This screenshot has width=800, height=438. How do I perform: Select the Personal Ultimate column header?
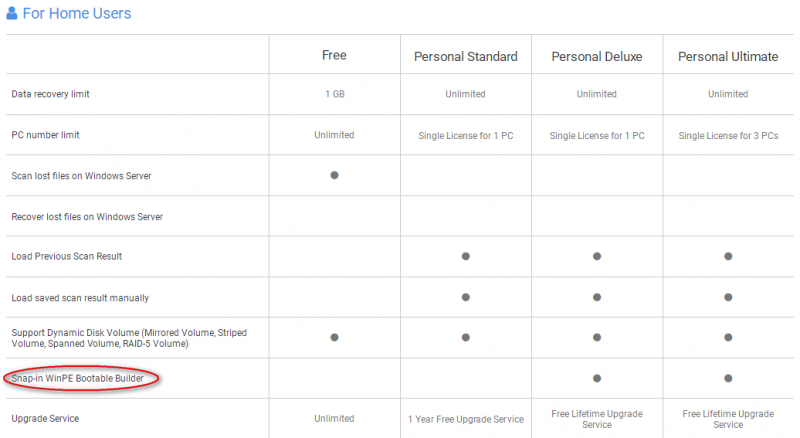(x=728, y=57)
